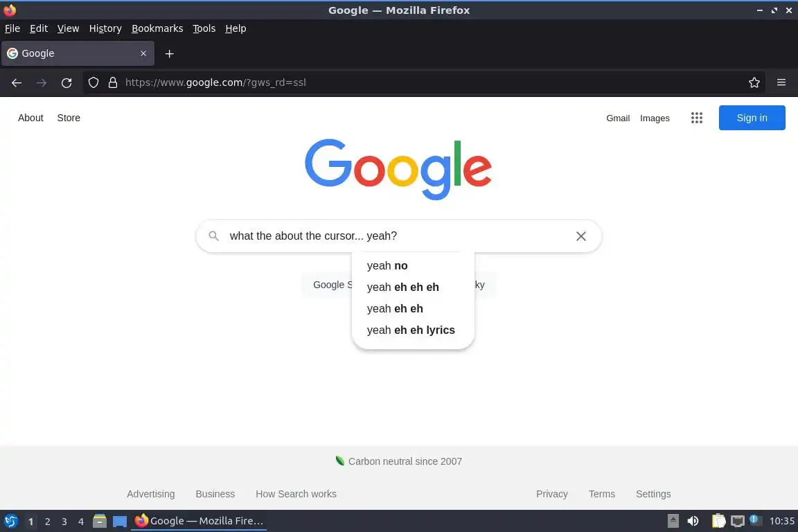Open the Images link
Viewport: 798px width, 532px height.
click(x=655, y=118)
